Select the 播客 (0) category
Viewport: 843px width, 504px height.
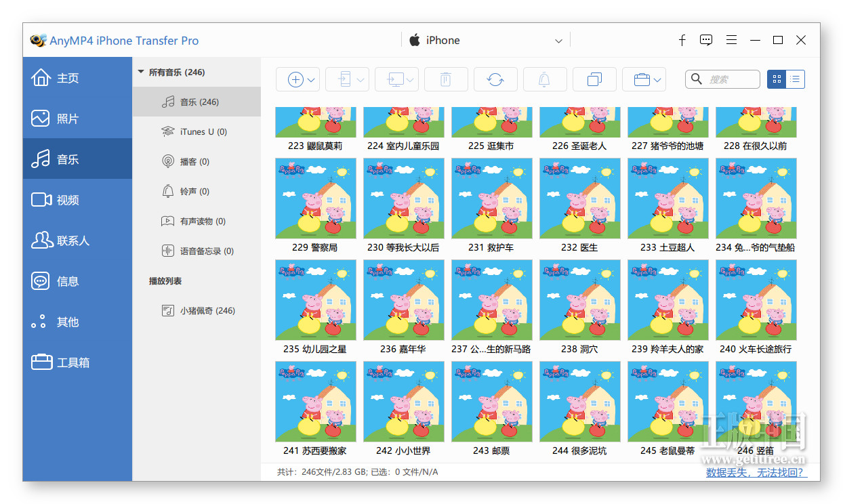197,162
